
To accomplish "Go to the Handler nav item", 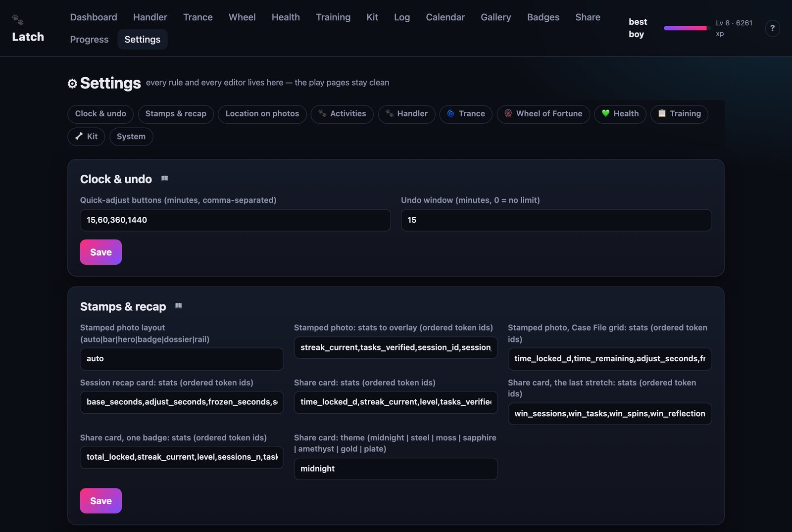I will coord(150,17).
